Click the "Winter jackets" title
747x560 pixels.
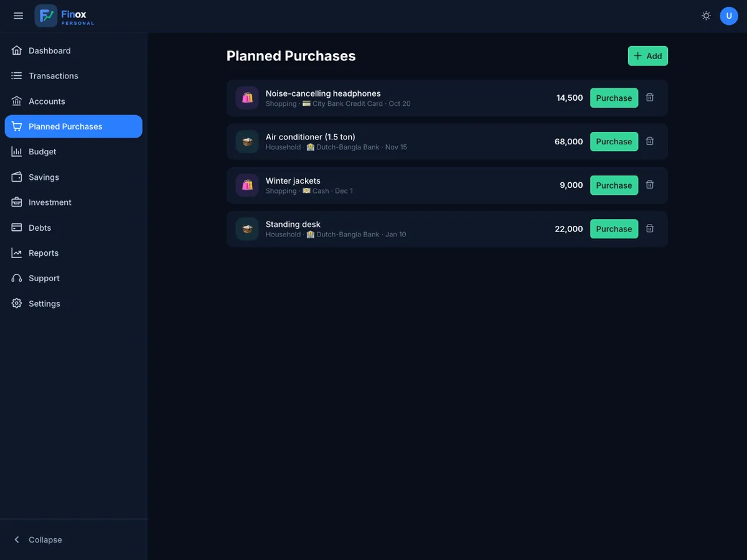(x=293, y=181)
